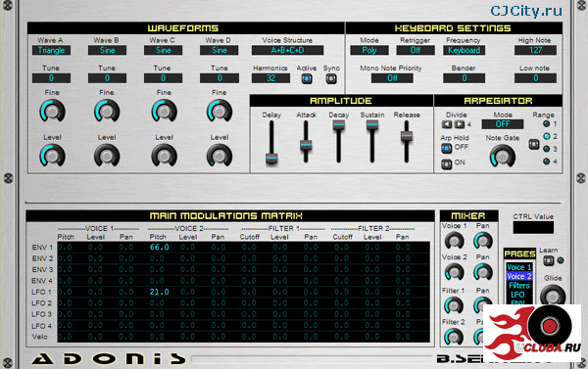
Task: Open the Wave D Sine selector
Action: 219,50
